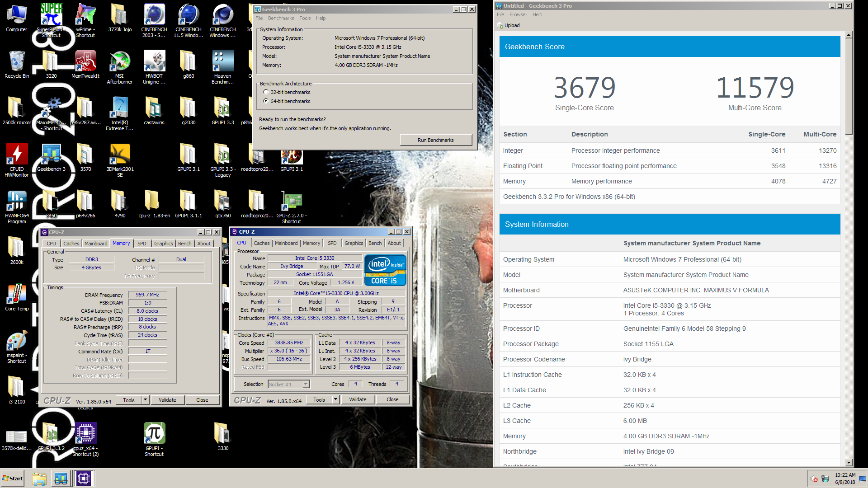Open the gtx760 folder icon
868x488 pixels.
coord(223,204)
